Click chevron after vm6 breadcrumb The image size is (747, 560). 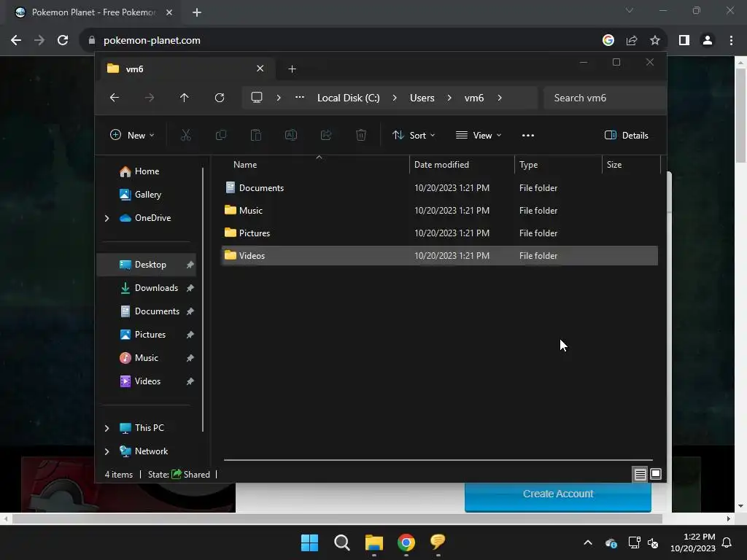tap(499, 98)
